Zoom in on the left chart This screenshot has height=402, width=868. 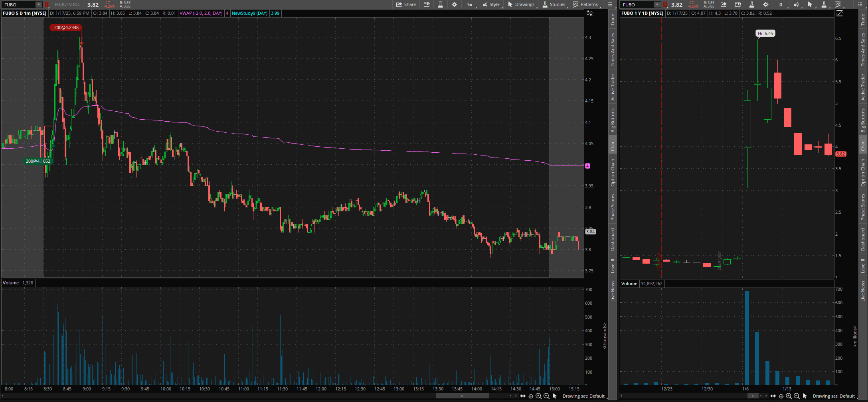point(539,396)
